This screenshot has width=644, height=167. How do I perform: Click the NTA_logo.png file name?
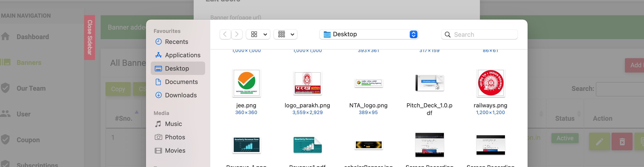click(x=368, y=105)
